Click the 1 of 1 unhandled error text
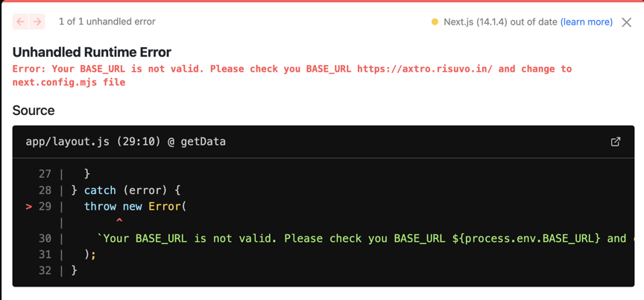 coord(107,22)
